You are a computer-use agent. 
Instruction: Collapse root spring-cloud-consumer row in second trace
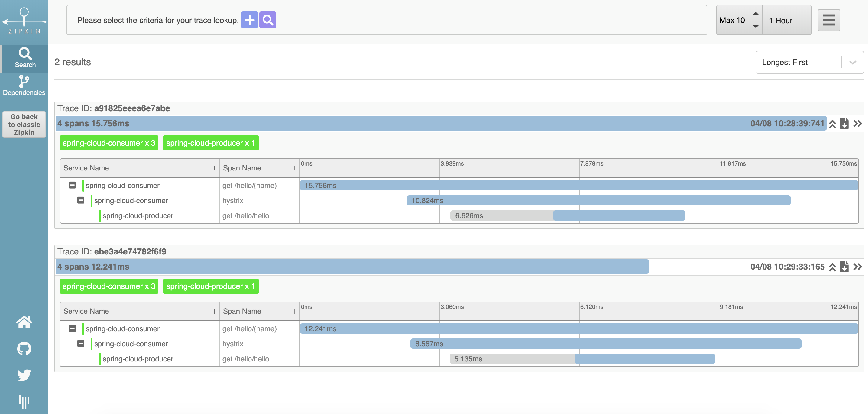click(x=73, y=328)
